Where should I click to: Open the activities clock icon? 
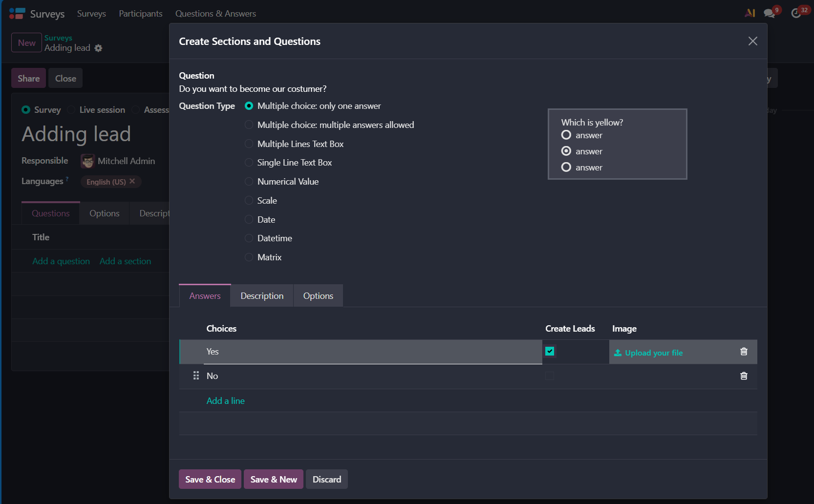click(x=796, y=13)
